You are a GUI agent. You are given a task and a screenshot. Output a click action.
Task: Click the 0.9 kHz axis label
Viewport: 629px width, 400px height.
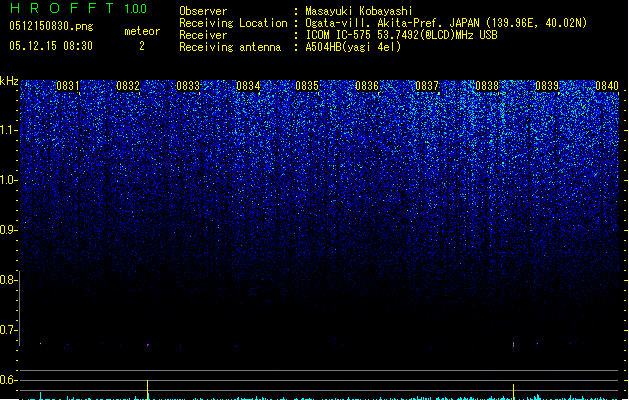click(8, 230)
